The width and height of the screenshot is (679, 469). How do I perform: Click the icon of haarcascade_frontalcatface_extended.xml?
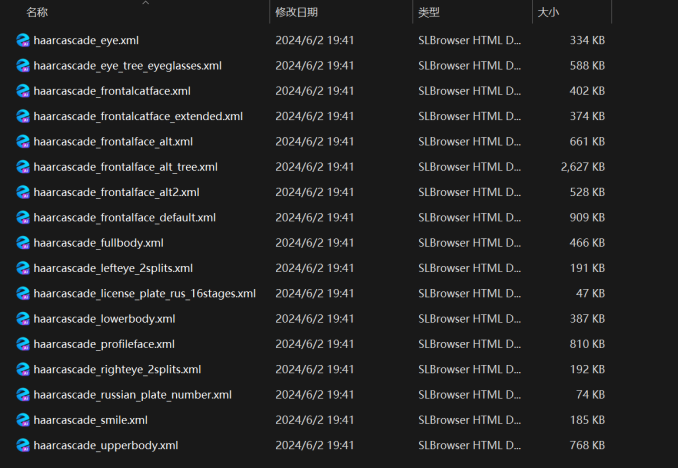coord(23,116)
